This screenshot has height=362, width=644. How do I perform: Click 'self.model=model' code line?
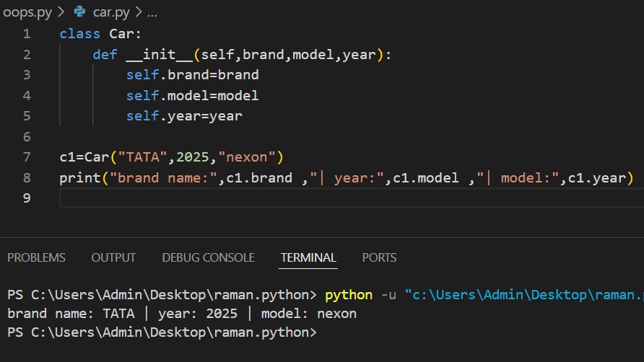coord(192,96)
